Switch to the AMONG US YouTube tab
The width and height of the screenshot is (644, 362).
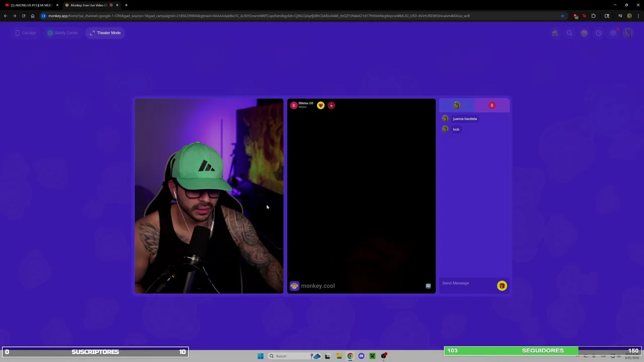[31, 5]
